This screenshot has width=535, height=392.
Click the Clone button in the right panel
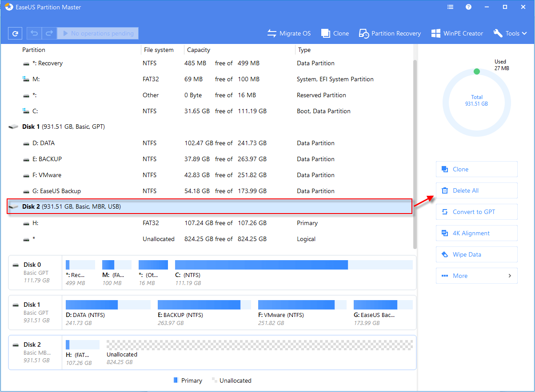tap(476, 169)
